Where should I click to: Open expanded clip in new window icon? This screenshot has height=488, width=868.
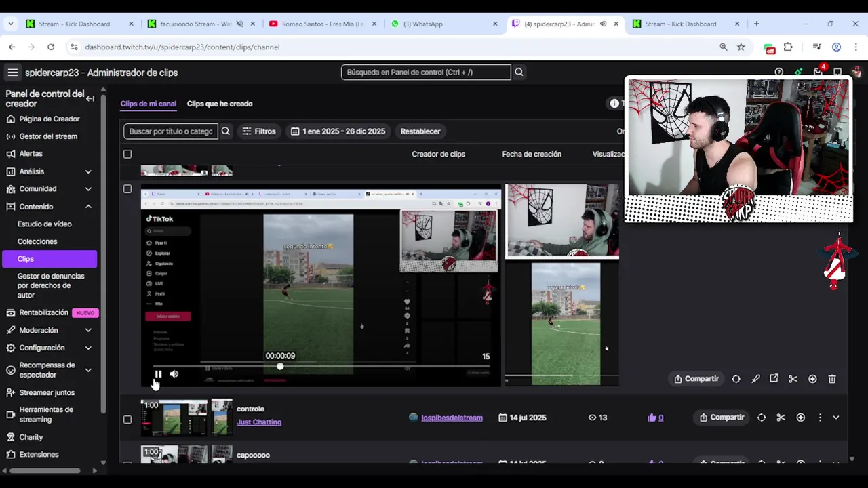pyautogui.click(x=774, y=379)
